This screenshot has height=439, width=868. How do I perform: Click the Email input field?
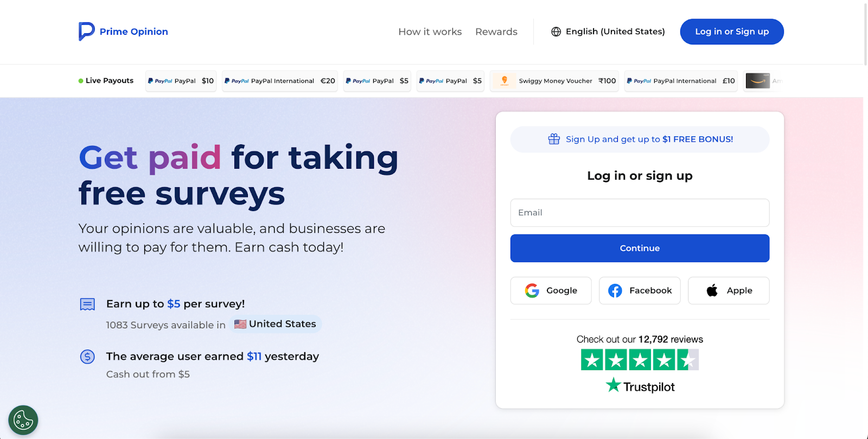tap(640, 213)
